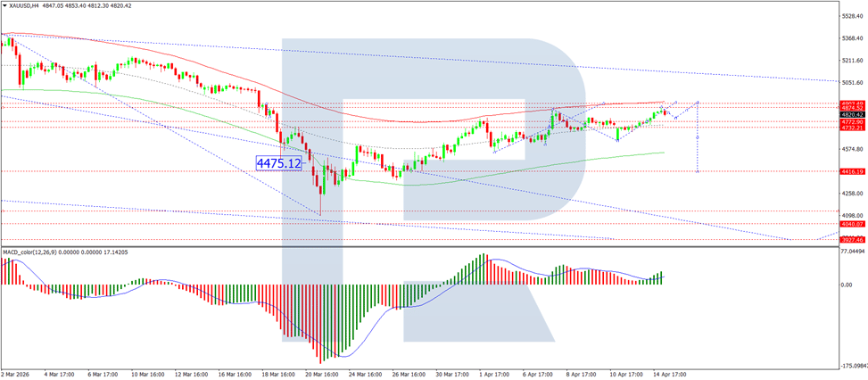
Task: Select the -175.09847 MACD scale value
Action: coord(853,365)
